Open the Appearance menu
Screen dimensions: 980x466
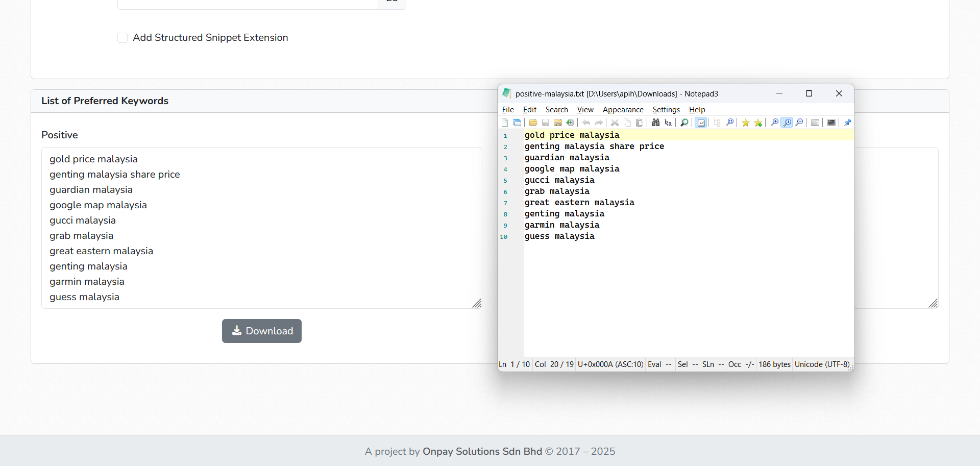click(623, 110)
